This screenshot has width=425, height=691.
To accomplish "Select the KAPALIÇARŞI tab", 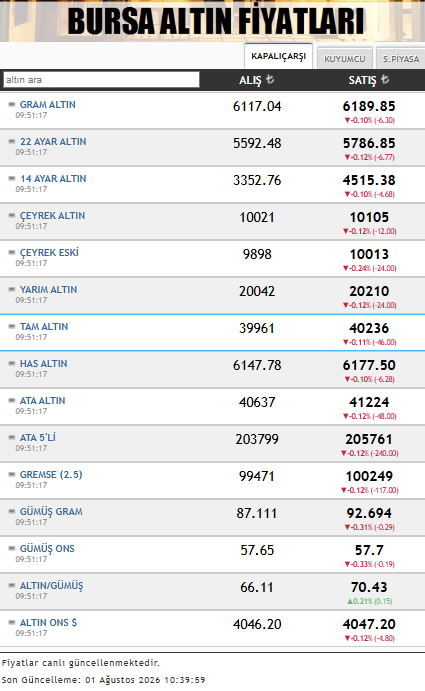I will [279, 56].
